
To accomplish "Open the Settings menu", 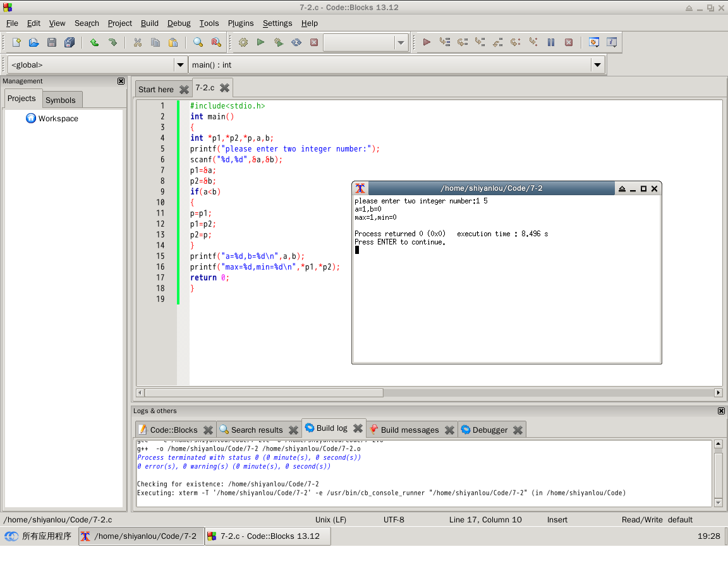I will point(277,23).
